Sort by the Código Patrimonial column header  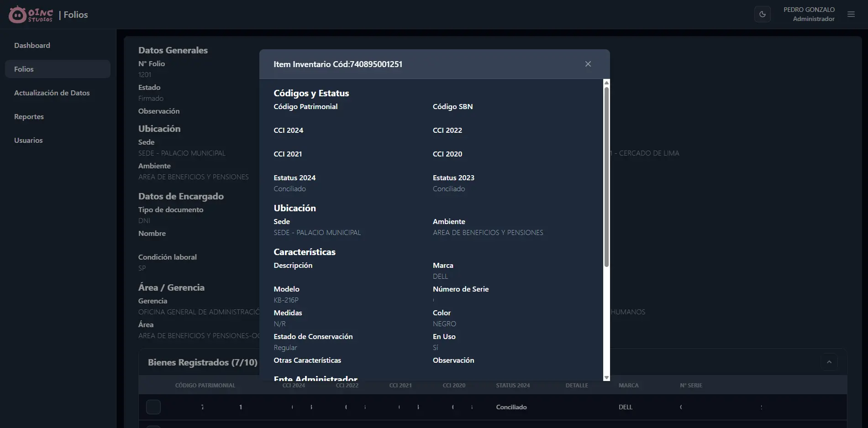(205, 386)
